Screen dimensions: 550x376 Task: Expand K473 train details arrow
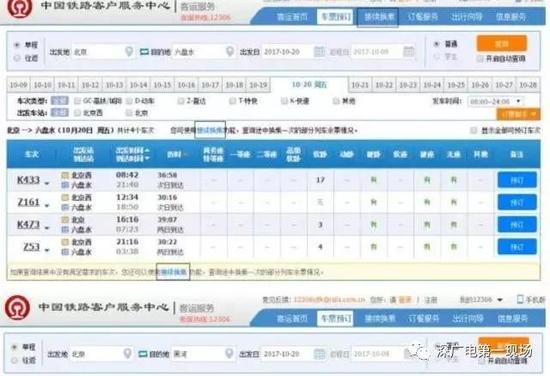(47, 228)
